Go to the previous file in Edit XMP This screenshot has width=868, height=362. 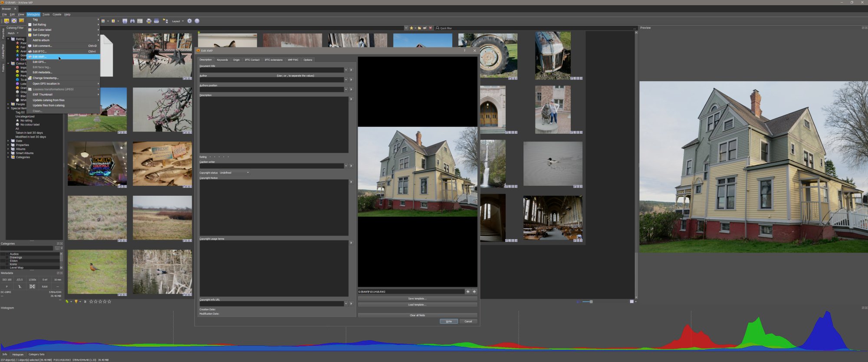click(x=468, y=292)
